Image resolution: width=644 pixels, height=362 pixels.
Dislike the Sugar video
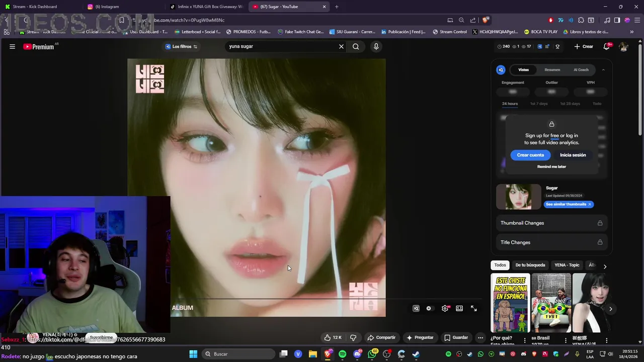tap(353, 337)
